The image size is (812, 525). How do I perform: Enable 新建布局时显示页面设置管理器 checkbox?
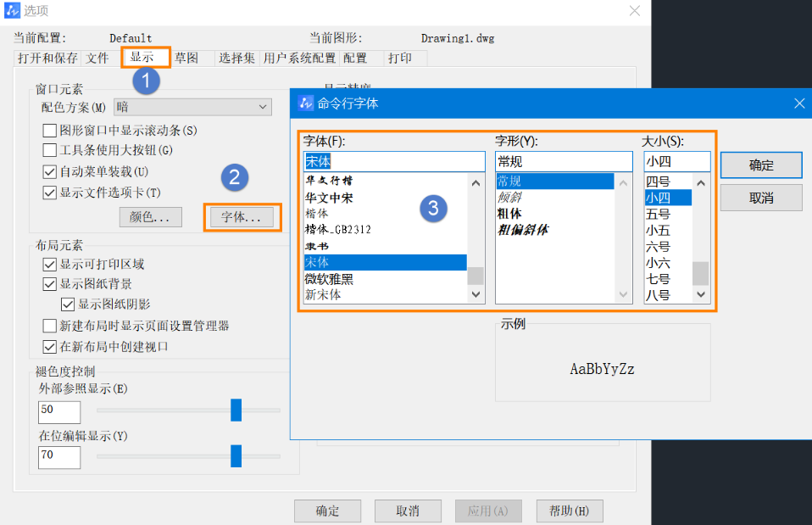tap(50, 326)
